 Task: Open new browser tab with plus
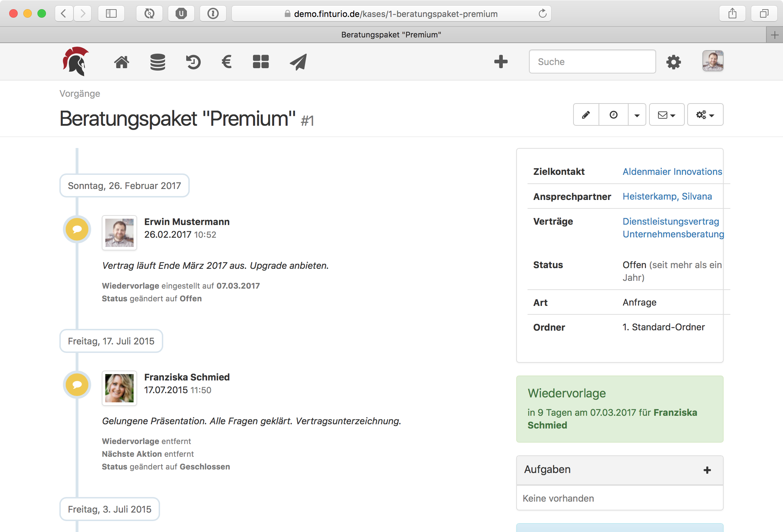click(x=775, y=35)
